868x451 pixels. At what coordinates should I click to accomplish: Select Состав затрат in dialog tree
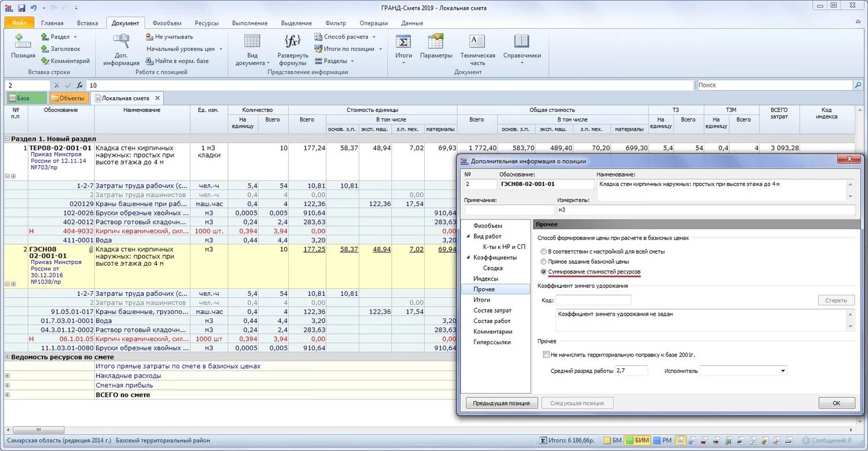(492, 310)
